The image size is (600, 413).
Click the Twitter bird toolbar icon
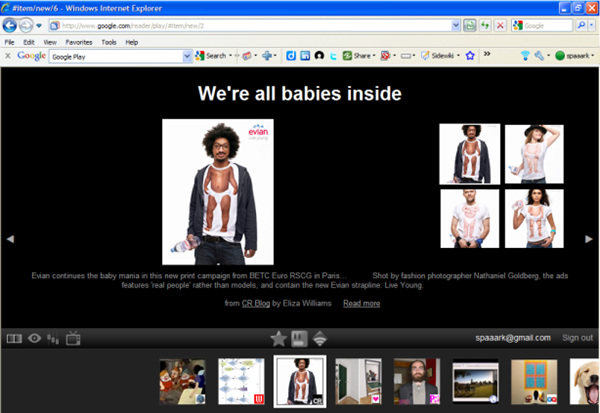[333, 56]
